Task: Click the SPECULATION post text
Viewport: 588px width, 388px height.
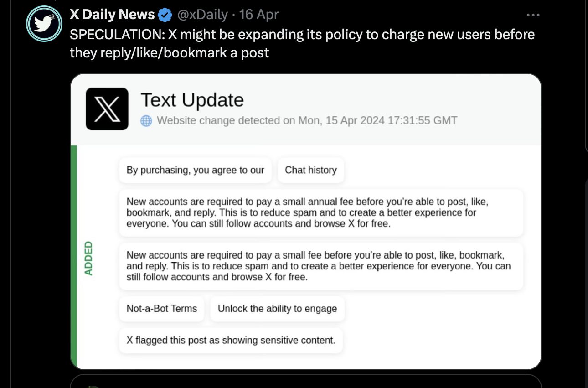Action: [x=302, y=44]
